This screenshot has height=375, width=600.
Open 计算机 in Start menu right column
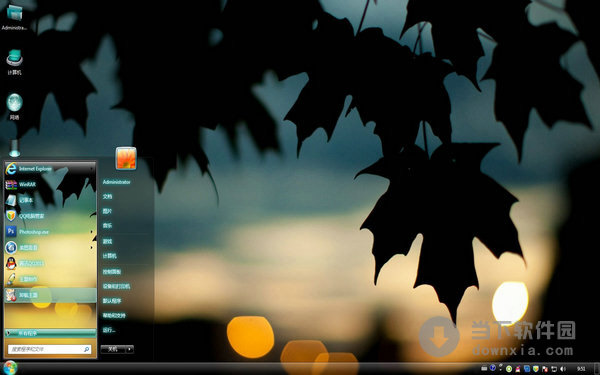109,256
